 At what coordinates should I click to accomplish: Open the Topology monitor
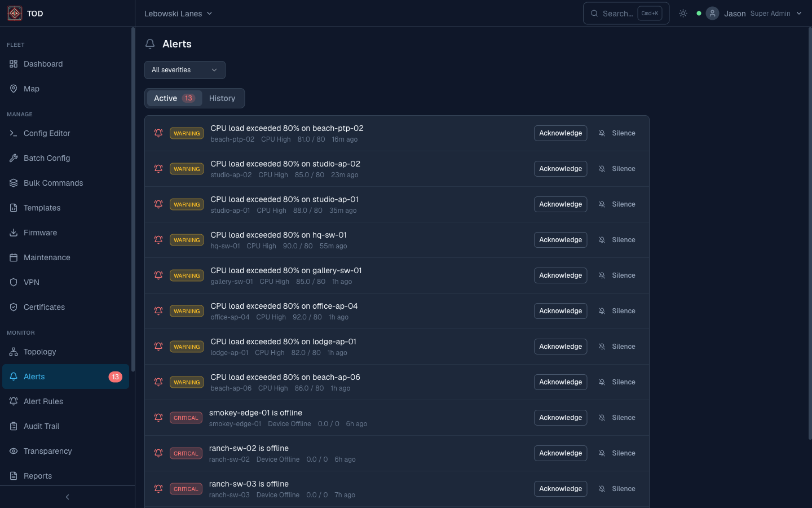tap(39, 352)
